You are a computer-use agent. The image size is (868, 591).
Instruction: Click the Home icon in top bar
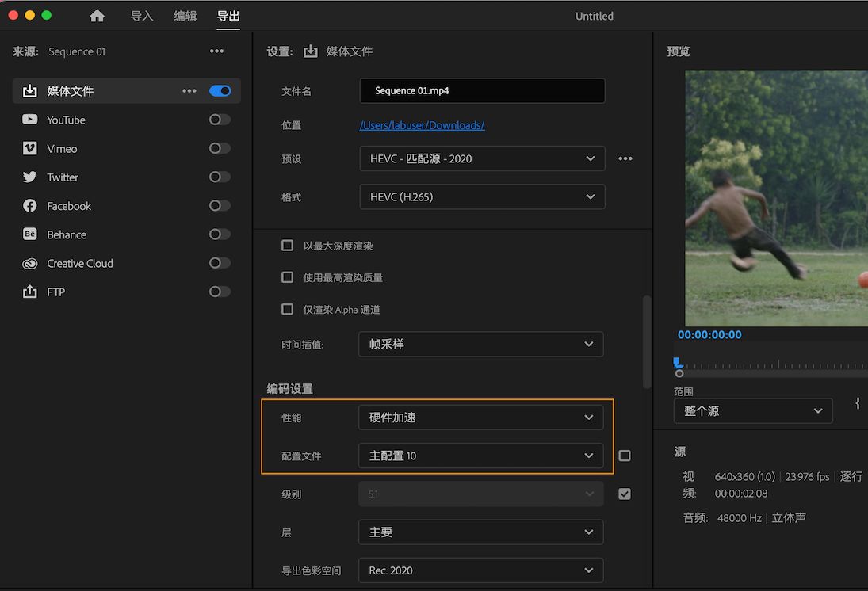click(x=97, y=16)
